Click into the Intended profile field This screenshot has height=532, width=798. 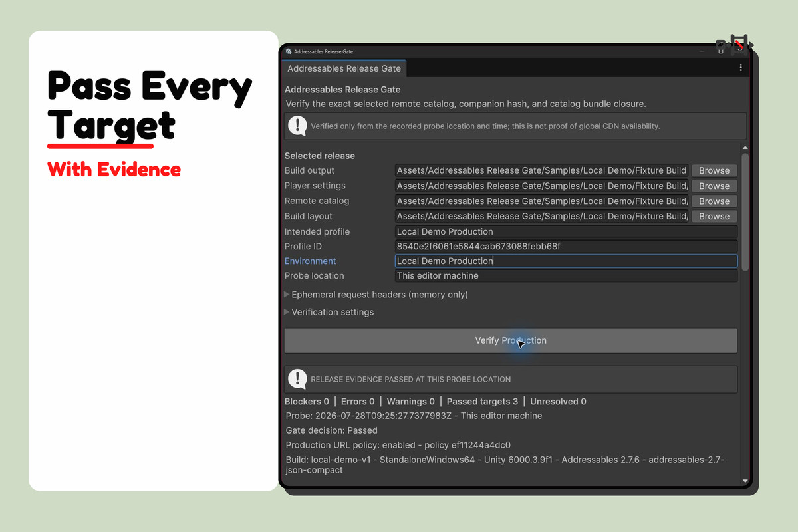pyautogui.click(x=566, y=231)
